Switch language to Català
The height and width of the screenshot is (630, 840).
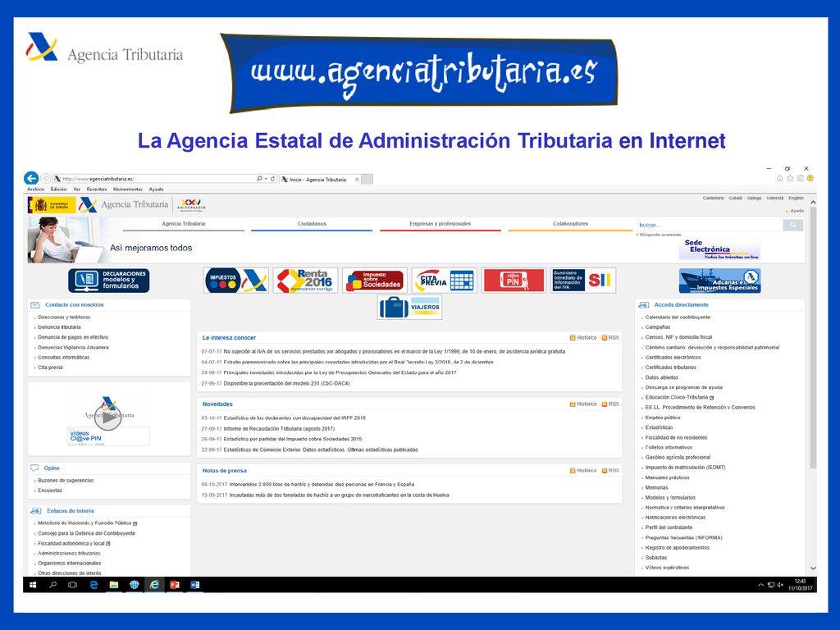[x=736, y=199]
